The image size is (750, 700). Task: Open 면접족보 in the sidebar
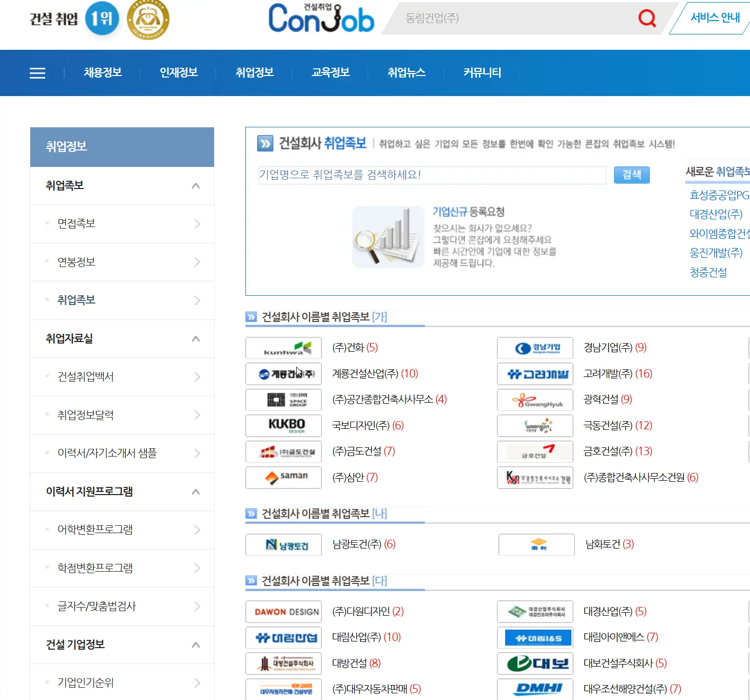coord(122,224)
